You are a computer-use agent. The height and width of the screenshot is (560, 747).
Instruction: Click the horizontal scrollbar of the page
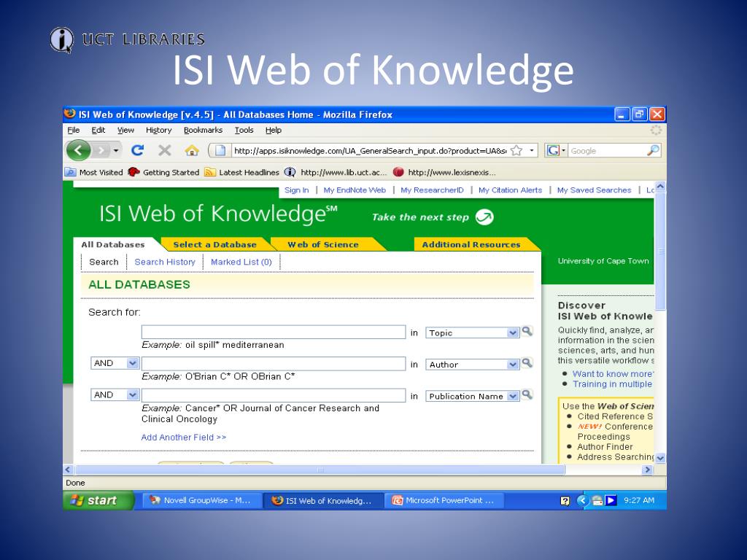pyautogui.click(x=320, y=470)
